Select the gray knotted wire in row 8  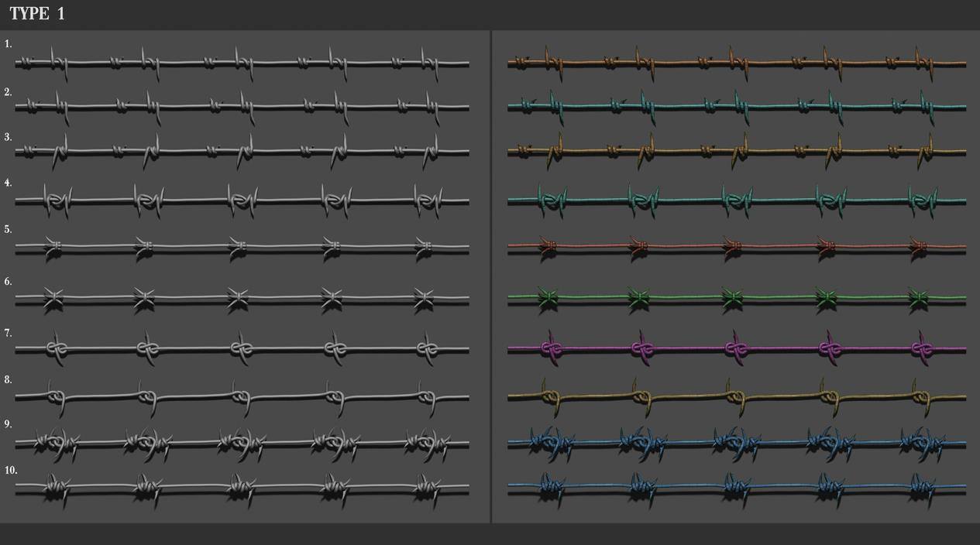click(242, 397)
